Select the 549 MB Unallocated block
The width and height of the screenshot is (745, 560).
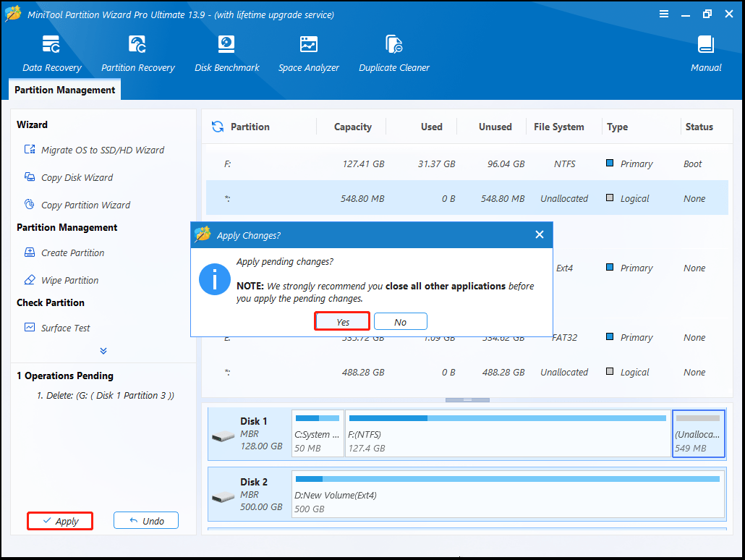699,433
